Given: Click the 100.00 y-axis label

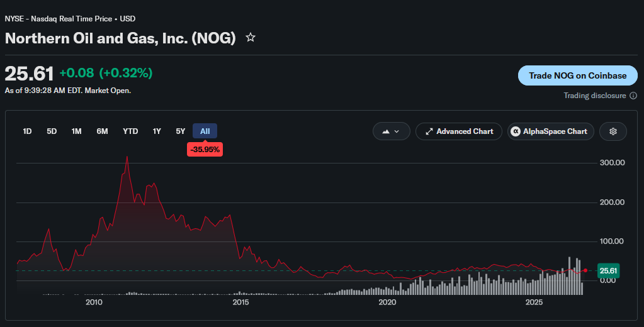Looking at the screenshot, I should [x=611, y=241].
